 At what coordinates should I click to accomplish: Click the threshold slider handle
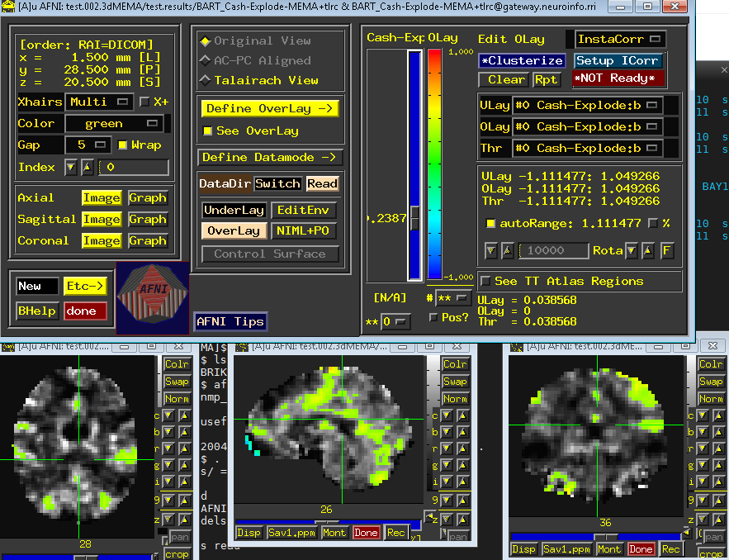414,218
